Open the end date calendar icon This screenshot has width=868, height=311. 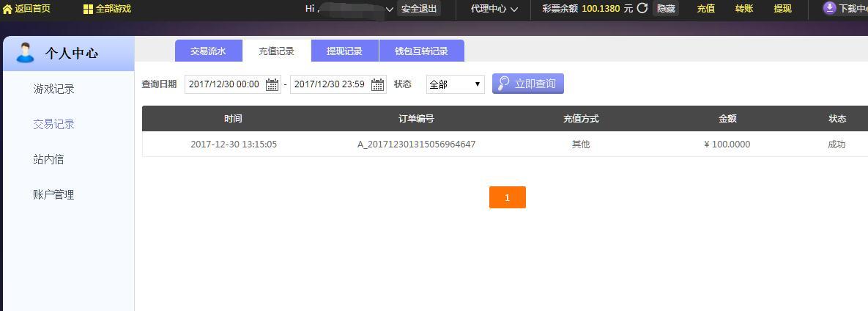click(377, 84)
